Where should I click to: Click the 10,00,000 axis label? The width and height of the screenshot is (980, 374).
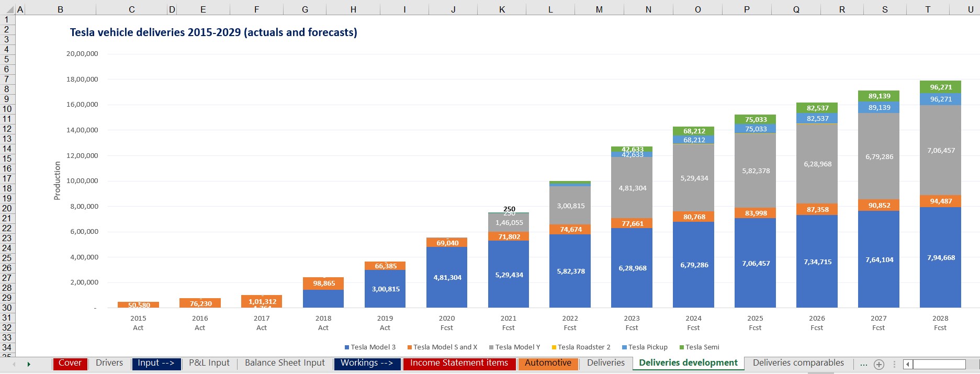click(82, 180)
